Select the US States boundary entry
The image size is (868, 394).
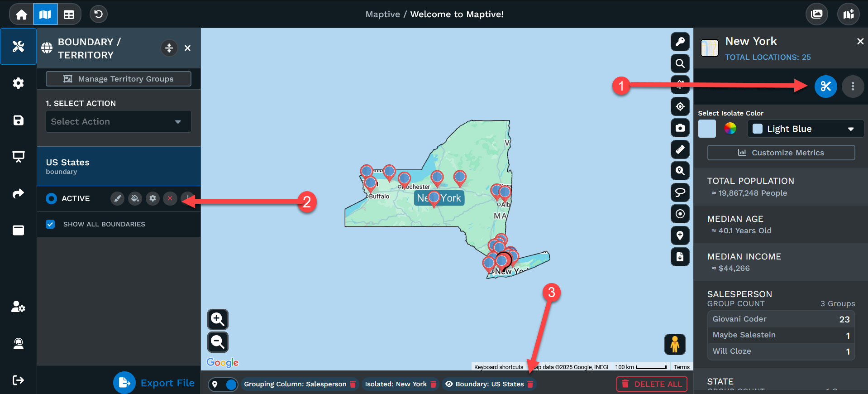pos(119,166)
